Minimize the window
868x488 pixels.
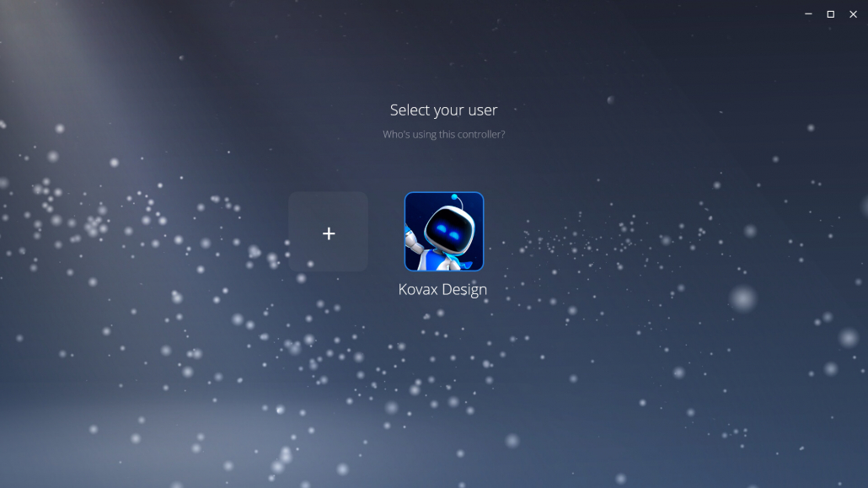pos(808,14)
